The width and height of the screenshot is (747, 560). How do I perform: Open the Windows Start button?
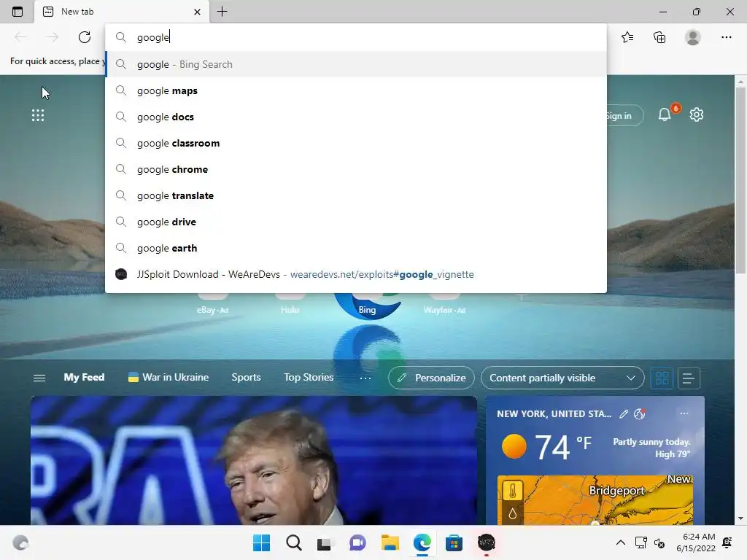pos(262,542)
